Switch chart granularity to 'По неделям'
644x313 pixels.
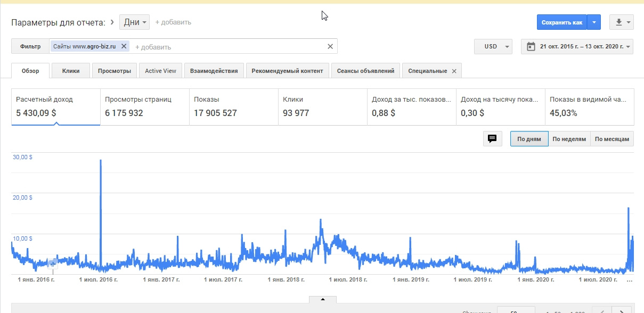[x=569, y=139]
